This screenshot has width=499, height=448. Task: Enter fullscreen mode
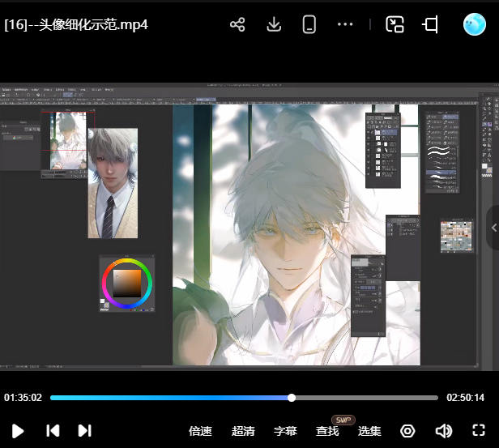tap(479, 430)
